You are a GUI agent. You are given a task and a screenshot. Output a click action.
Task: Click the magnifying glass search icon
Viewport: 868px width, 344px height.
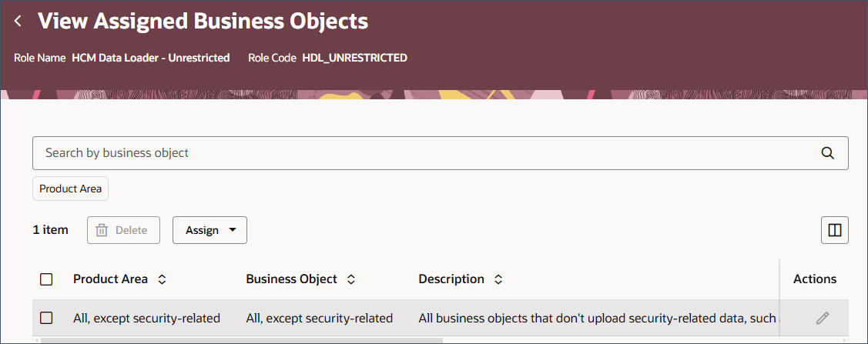coord(828,153)
